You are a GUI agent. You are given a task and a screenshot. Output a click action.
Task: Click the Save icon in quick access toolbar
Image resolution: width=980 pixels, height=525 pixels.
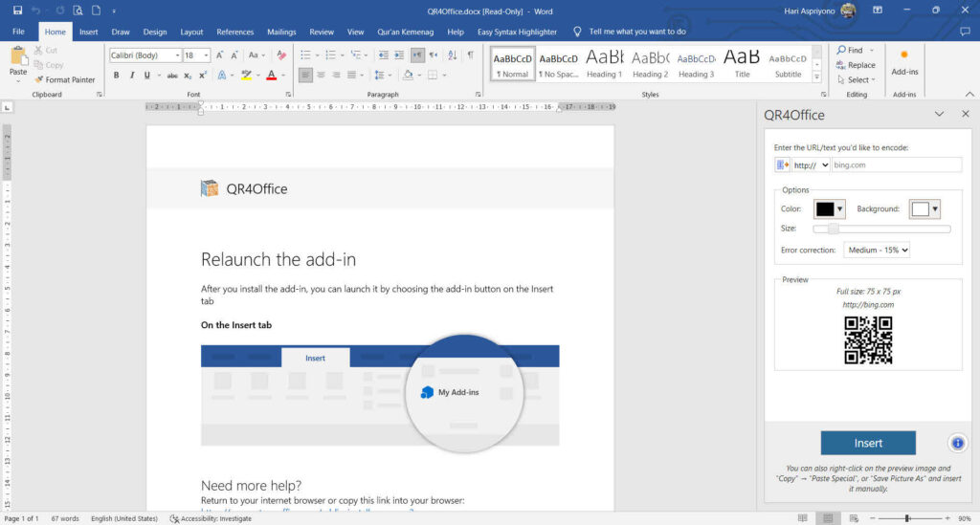pyautogui.click(x=17, y=11)
